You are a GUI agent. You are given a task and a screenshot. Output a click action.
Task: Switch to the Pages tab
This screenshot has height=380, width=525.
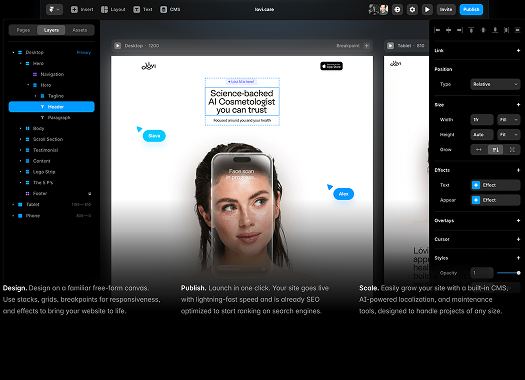pyautogui.click(x=23, y=30)
